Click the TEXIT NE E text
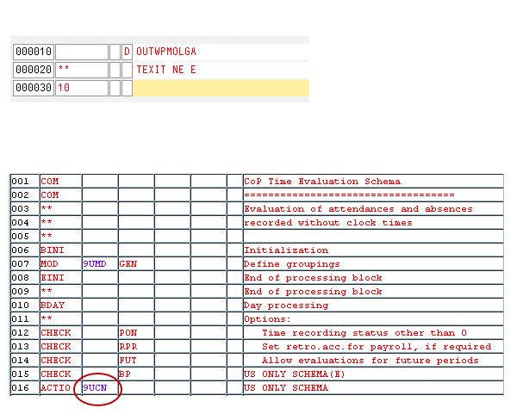Image resolution: width=517 pixels, height=420 pixels. click(x=166, y=70)
